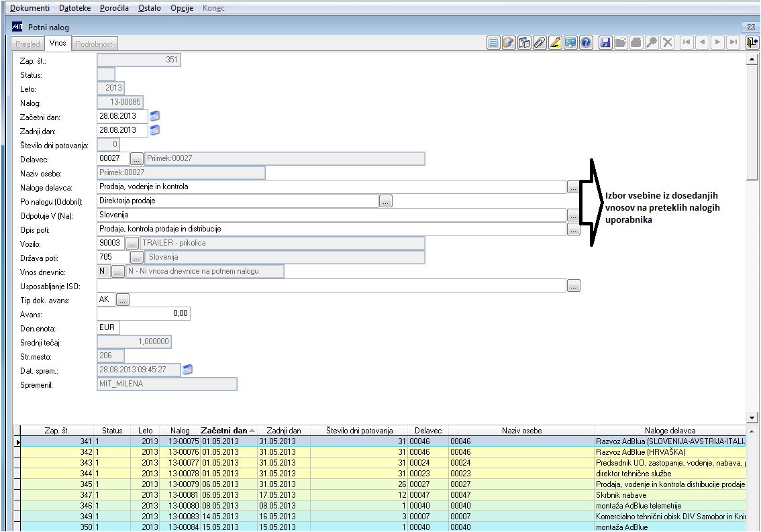Screen dimensions: 761x532
Task: Open lookup for Vozilo field
Action: (132, 243)
